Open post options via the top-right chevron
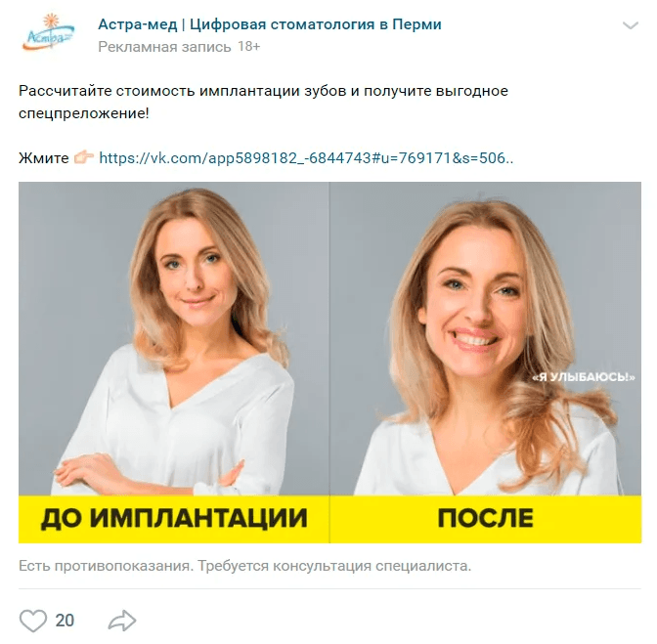The height and width of the screenshot is (644, 657). (631, 26)
